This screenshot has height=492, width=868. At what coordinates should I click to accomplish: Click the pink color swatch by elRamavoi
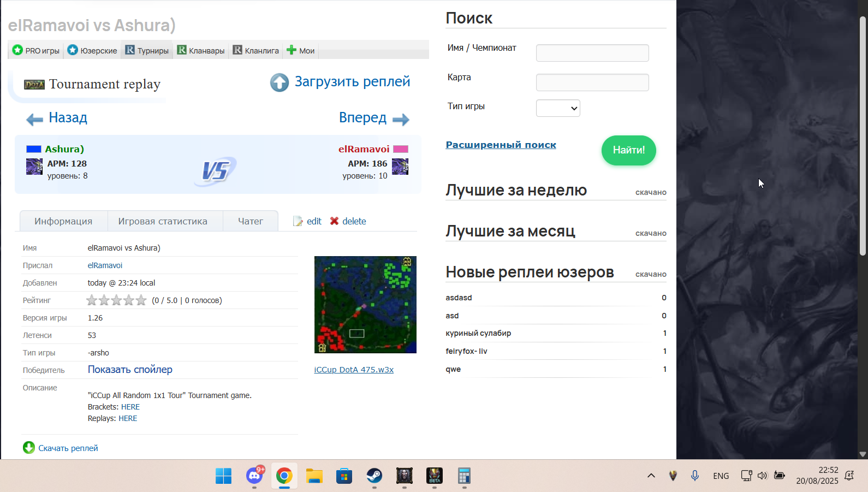click(x=401, y=149)
